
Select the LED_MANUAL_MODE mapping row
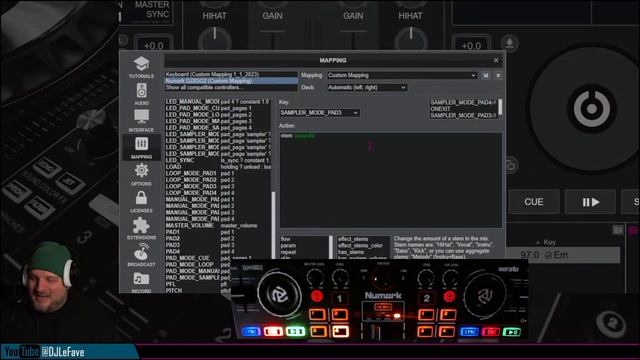click(x=218, y=102)
